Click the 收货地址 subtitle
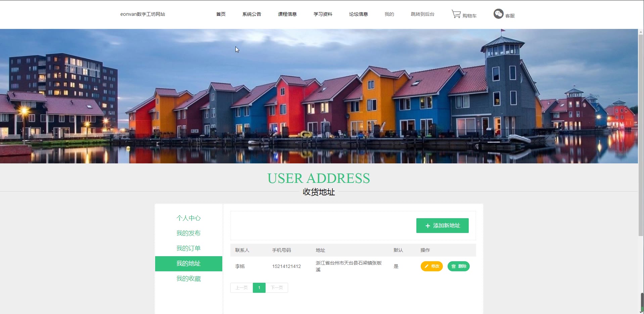The width and height of the screenshot is (644, 314). click(319, 192)
